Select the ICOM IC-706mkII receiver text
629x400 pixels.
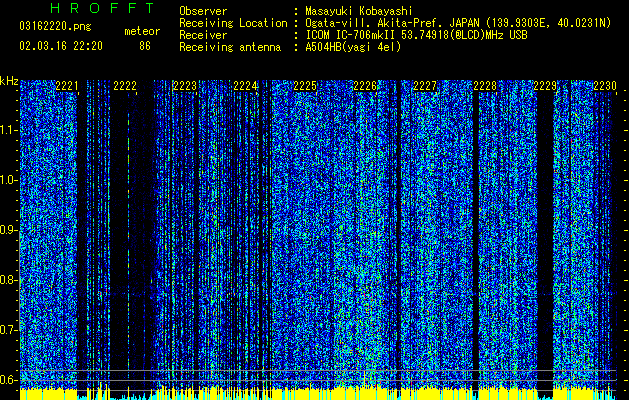tap(416, 35)
